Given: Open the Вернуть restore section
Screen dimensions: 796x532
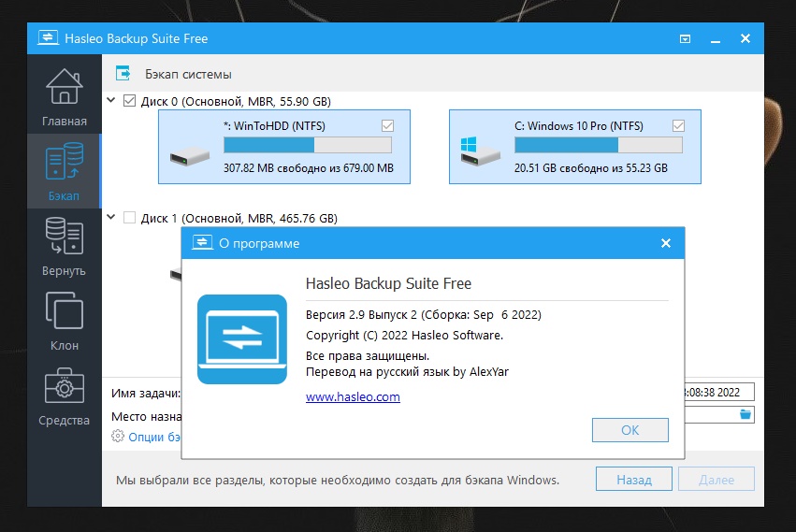Looking at the screenshot, I should click(x=64, y=246).
